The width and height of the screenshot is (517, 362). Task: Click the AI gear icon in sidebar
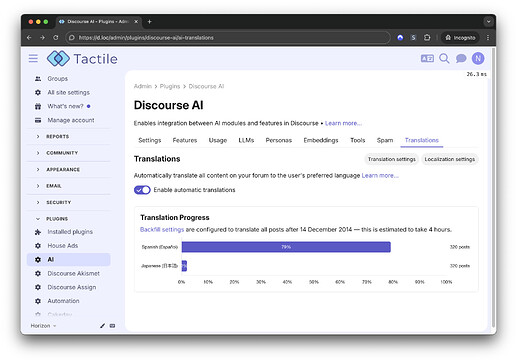click(x=38, y=260)
